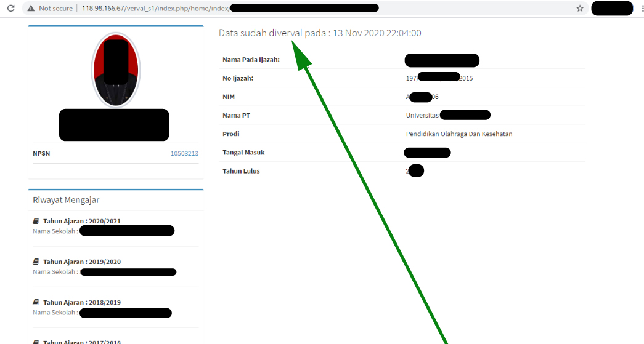Click the 'Nama Pada Ijazah:' label
Viewport: 644px width, 344px height.
251,60
